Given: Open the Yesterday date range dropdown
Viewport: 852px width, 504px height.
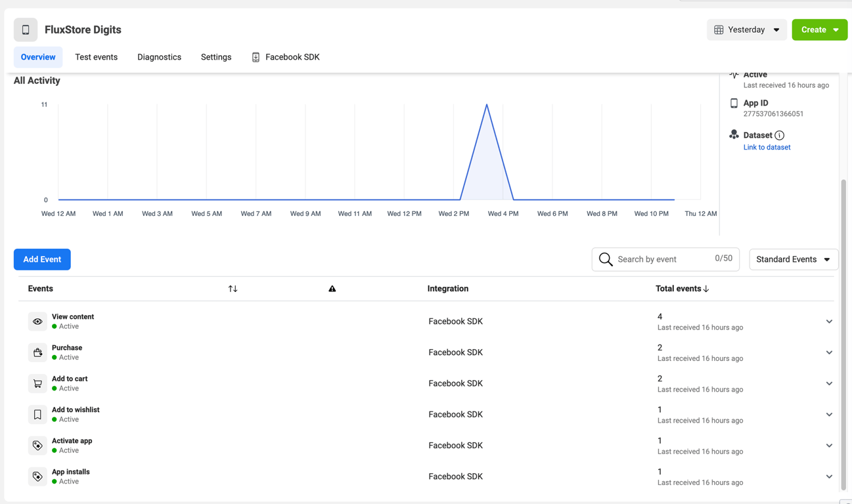Looking at the screenshot, I should coord(747,30).
